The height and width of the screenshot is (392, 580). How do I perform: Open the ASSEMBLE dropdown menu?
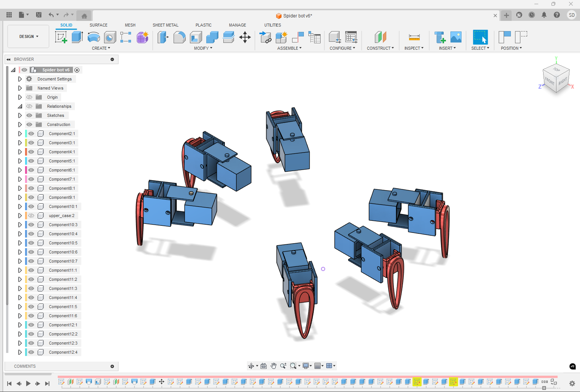click(289, 48)
